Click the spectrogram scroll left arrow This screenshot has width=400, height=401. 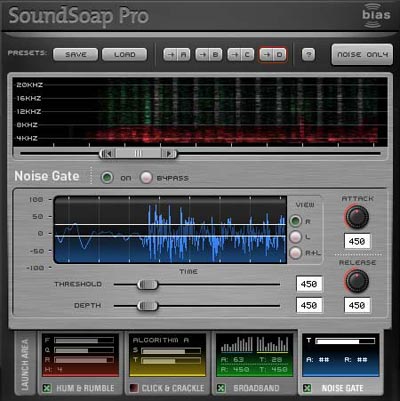coord(107,154)
